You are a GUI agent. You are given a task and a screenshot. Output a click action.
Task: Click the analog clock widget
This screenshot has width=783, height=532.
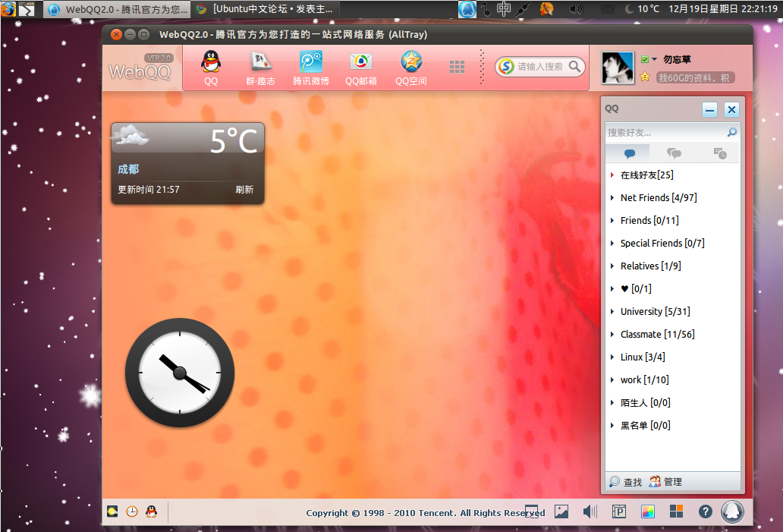click(x=180, y=373)
